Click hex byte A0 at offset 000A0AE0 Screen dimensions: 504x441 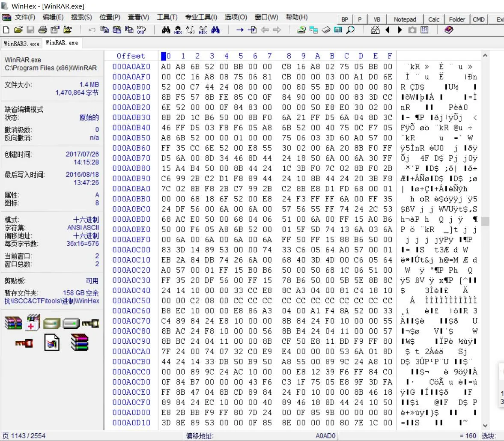(166, 66)
